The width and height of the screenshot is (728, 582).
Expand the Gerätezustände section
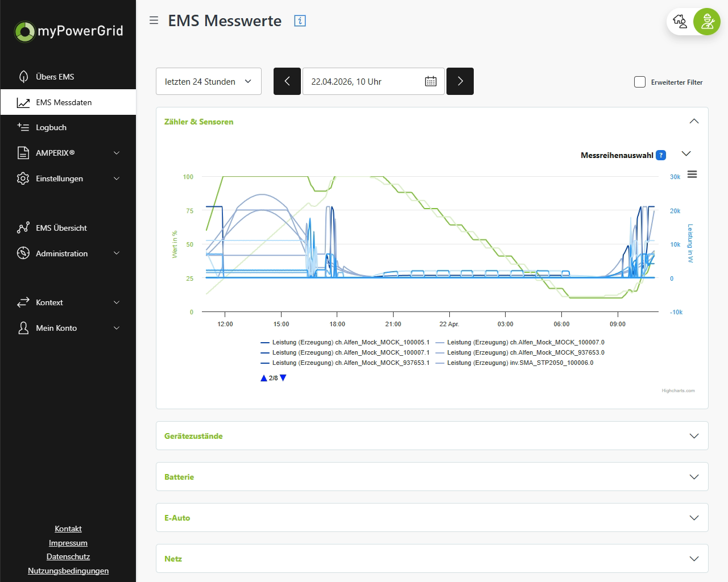(694, 436)
